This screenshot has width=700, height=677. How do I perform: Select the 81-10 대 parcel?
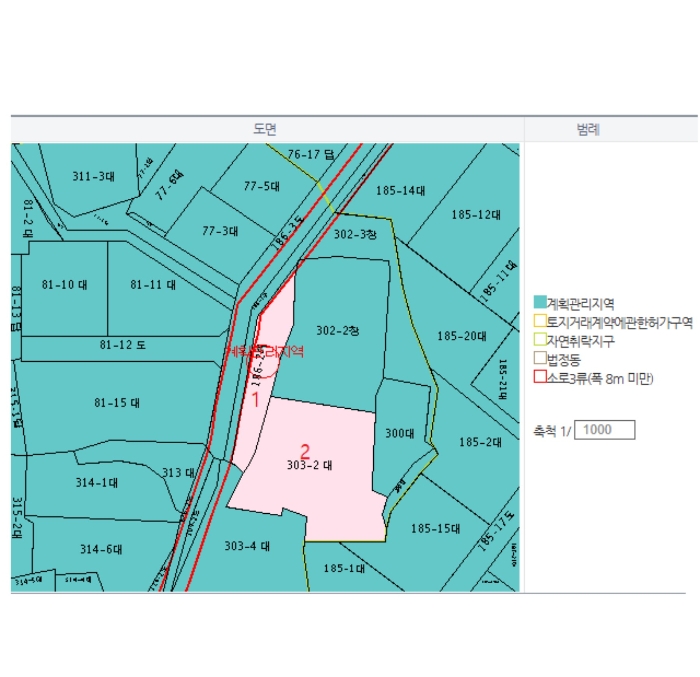tap(66, 285)
